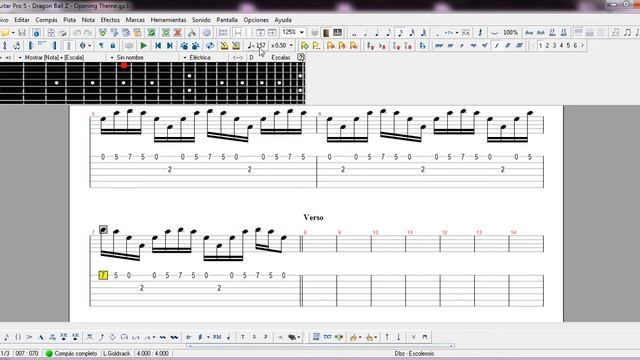Click the fretboard flip arrows button
640x360 pixels.
pyautogui.click(x=238, y=58)
